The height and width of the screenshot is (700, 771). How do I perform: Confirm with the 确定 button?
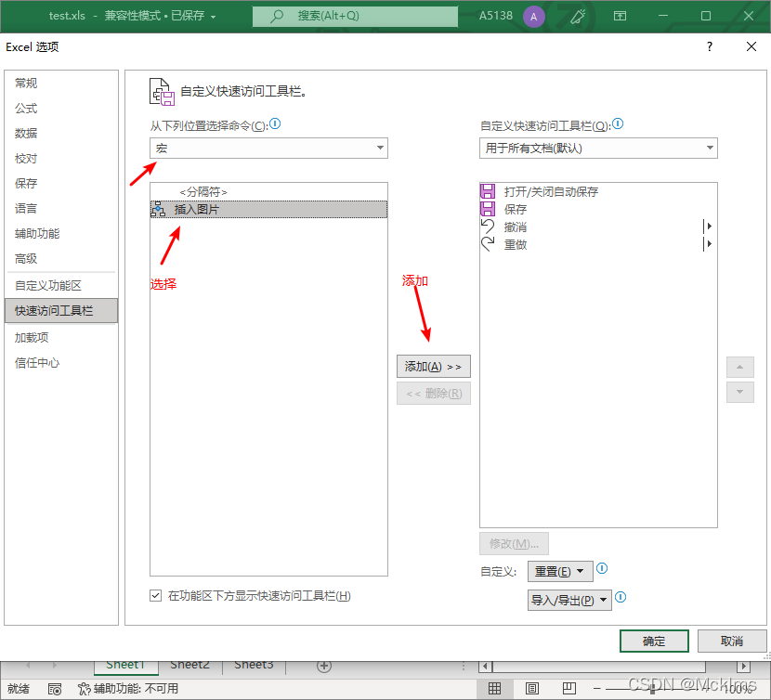[654, 641]
